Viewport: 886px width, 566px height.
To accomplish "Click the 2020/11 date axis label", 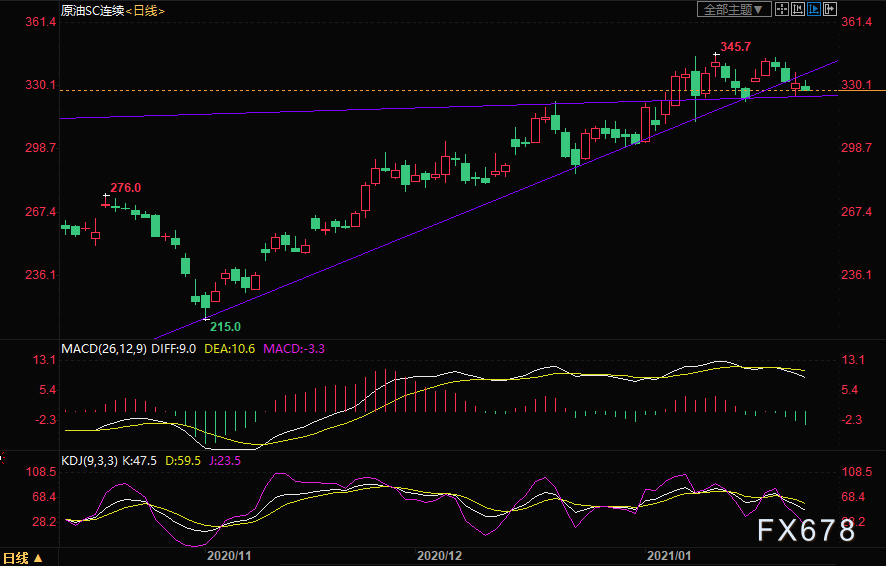I will click(x=229, y=555).
